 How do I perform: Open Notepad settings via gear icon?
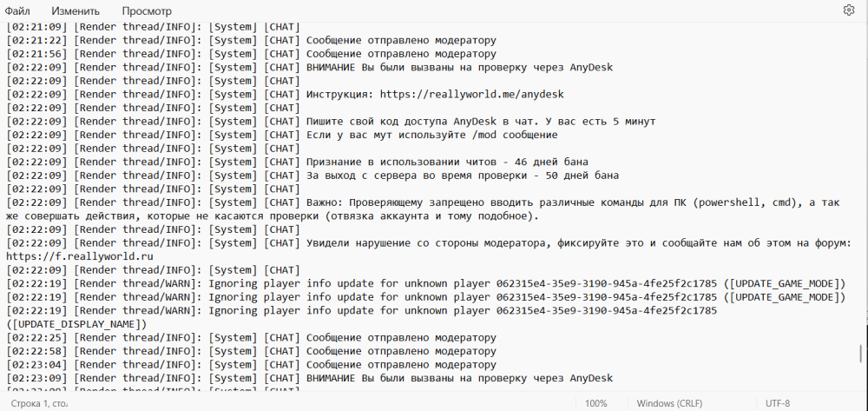pos(848,10)
